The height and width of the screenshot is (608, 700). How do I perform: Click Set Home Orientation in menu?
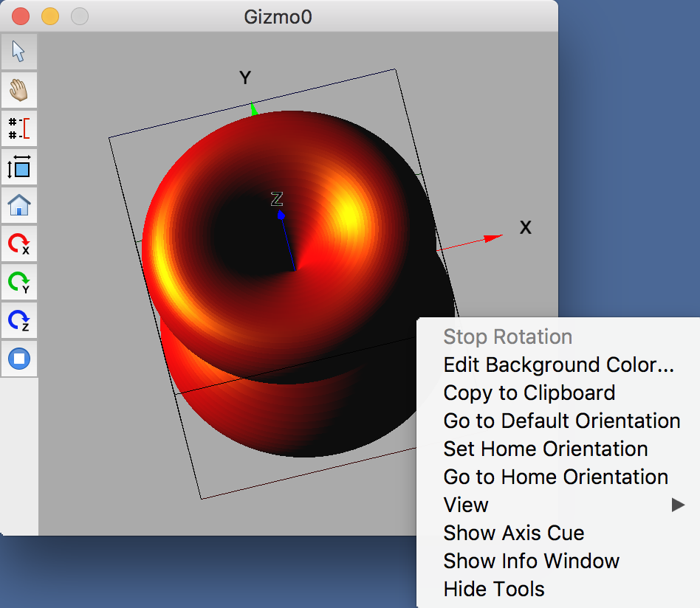tap(545, 449)
